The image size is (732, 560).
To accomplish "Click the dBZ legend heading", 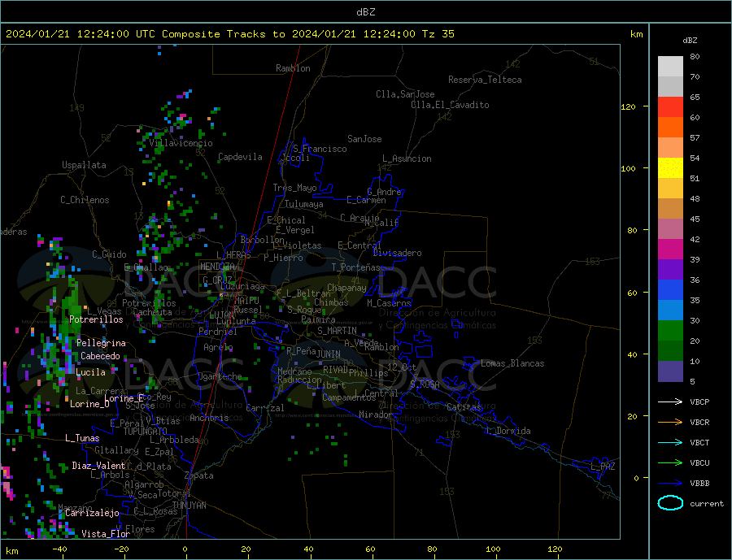I will [690, 41].
